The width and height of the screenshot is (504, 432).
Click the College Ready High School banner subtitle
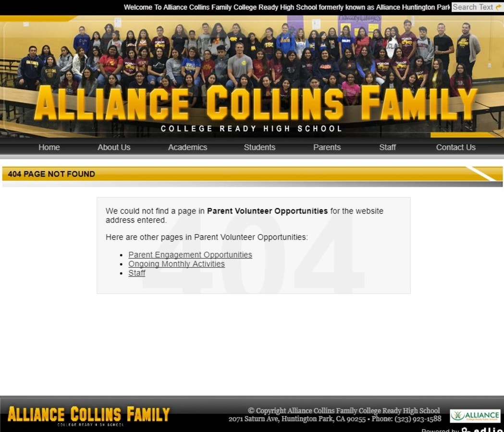[x=251, y=129]
